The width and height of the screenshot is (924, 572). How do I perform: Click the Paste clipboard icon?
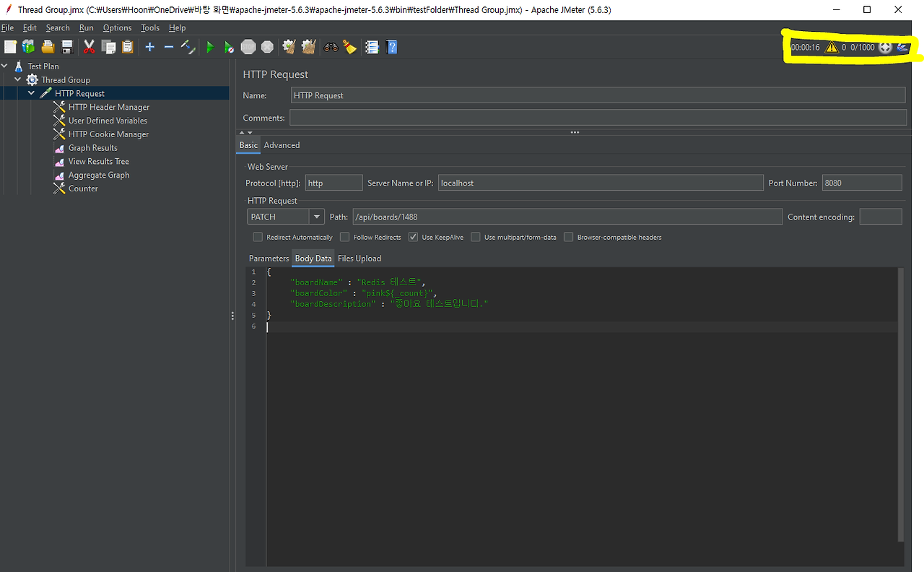127,47
